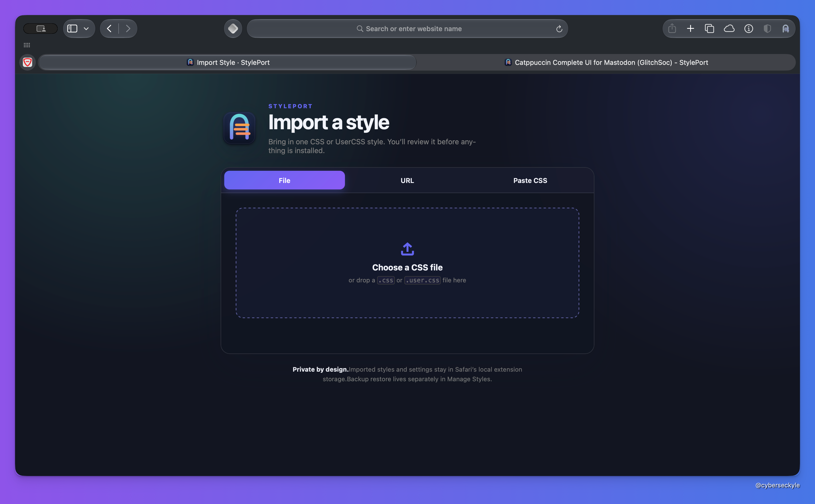Go back with the back arrow
The height and width of the screenshot is (504, 815).
pyautogui.click(x=109, y=29)
